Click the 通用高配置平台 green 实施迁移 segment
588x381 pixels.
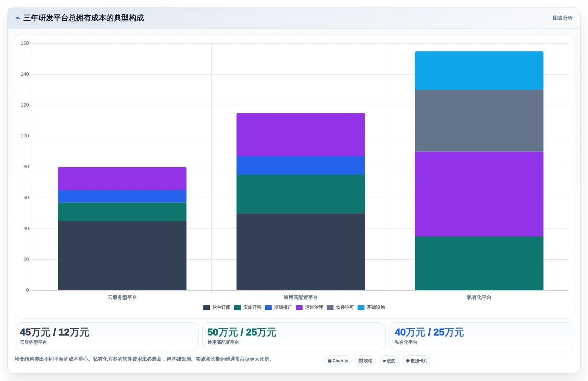[301, 194]
